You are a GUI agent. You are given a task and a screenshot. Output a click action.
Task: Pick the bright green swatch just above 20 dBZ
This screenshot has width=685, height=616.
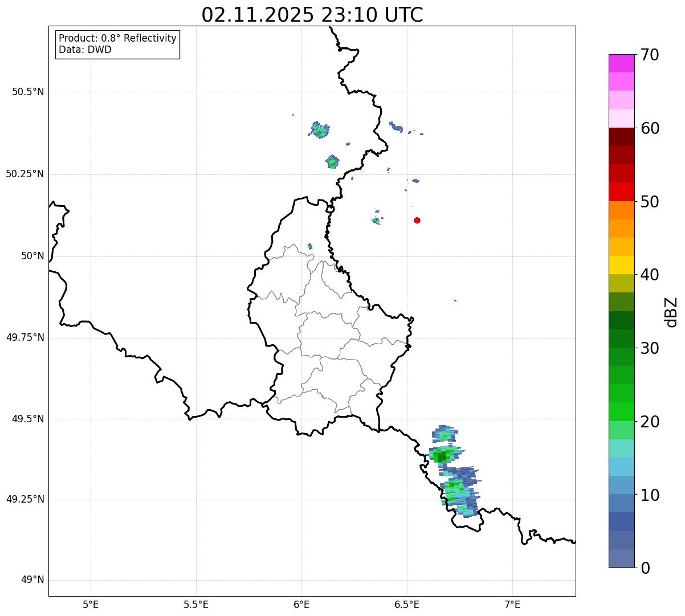click(x=621, y=412)
